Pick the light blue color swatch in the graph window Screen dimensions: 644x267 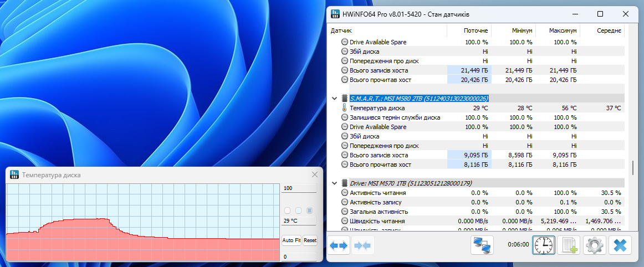[x=299, y=210]
